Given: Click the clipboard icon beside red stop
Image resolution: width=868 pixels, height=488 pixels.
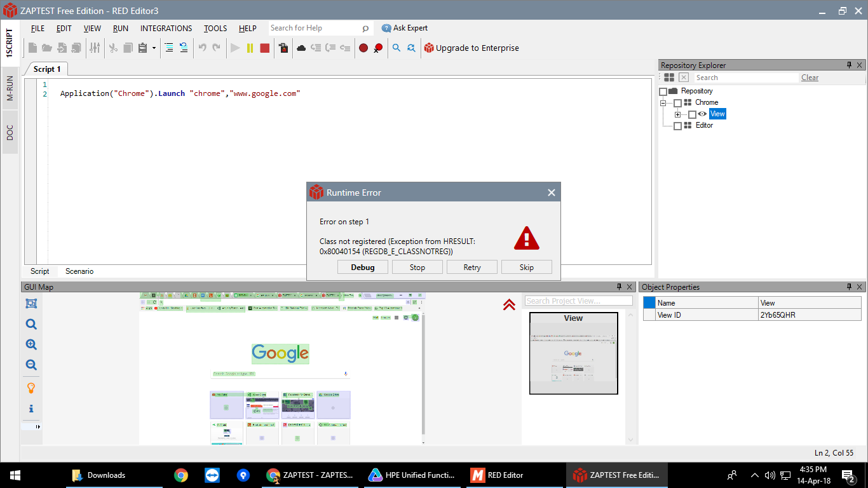Looking at the screenshot, I should [283, 48].
